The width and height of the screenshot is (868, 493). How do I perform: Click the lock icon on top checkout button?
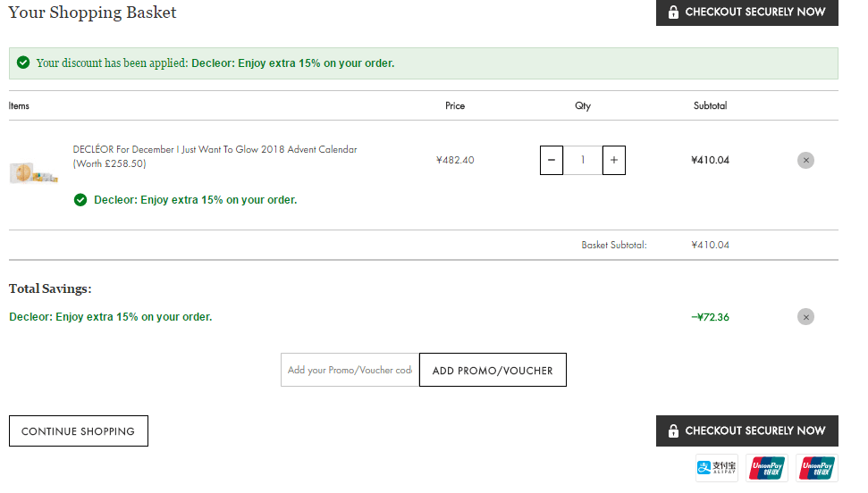pyautogui.click(x=673, y=13)
